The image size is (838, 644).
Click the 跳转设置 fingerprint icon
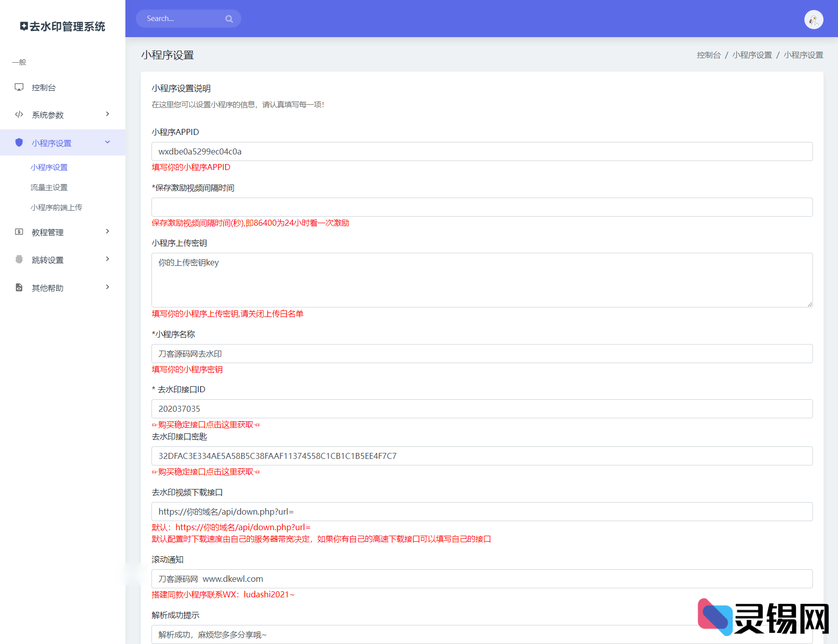pos(19,259)
